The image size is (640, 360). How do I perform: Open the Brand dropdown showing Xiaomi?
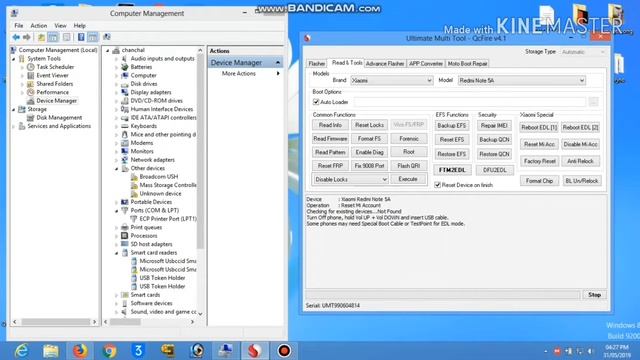391,80
